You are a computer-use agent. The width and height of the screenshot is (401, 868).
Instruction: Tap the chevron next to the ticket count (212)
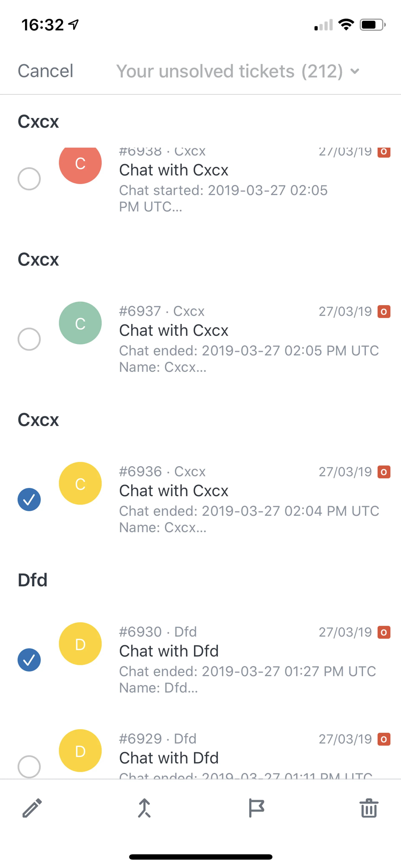point(354,71)
